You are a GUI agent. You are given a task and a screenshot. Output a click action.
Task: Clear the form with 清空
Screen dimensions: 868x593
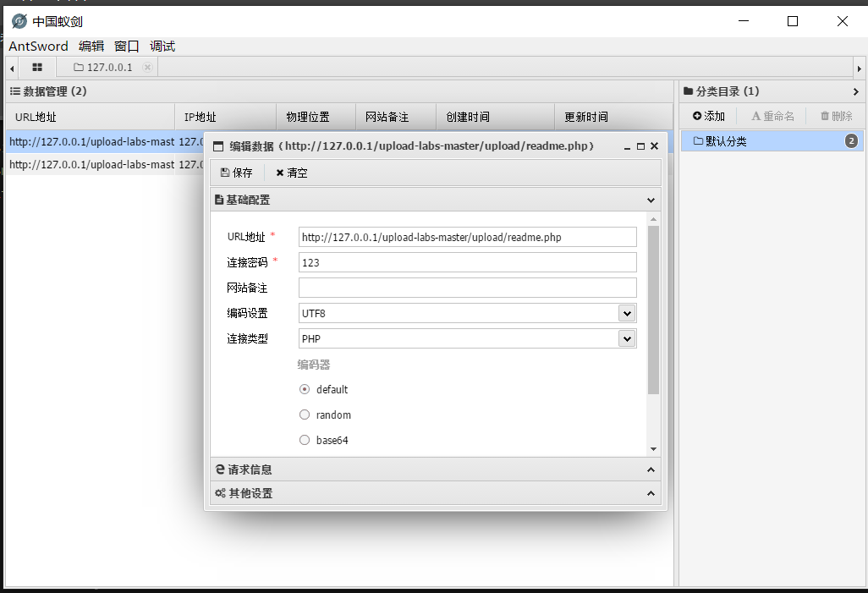coord(292,173)
